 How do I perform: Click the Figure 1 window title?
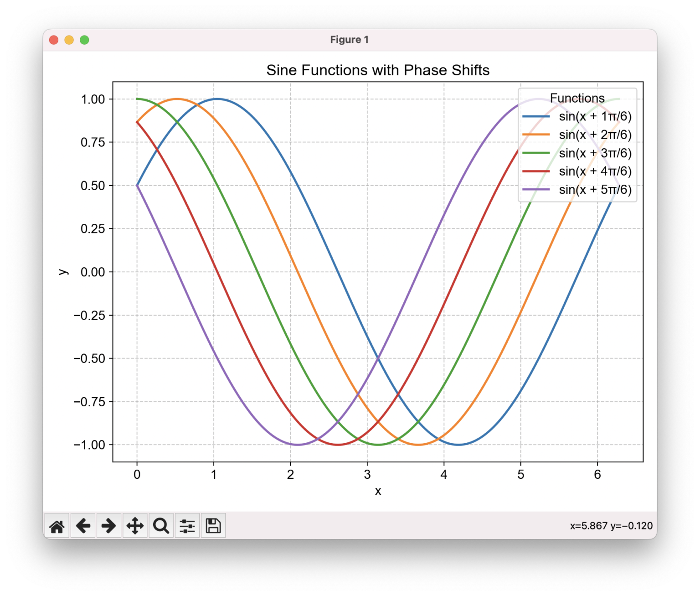click(x=350, y=40)
